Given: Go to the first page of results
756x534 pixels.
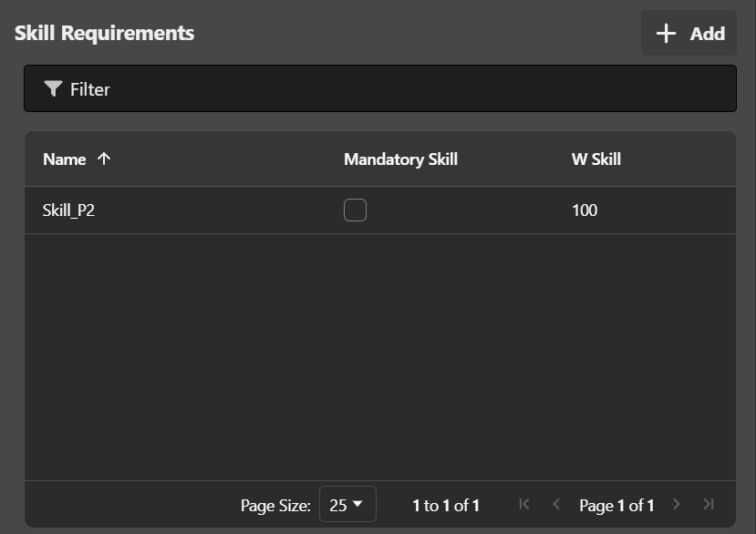Looking at the screenshot, I should click(524, 504).
